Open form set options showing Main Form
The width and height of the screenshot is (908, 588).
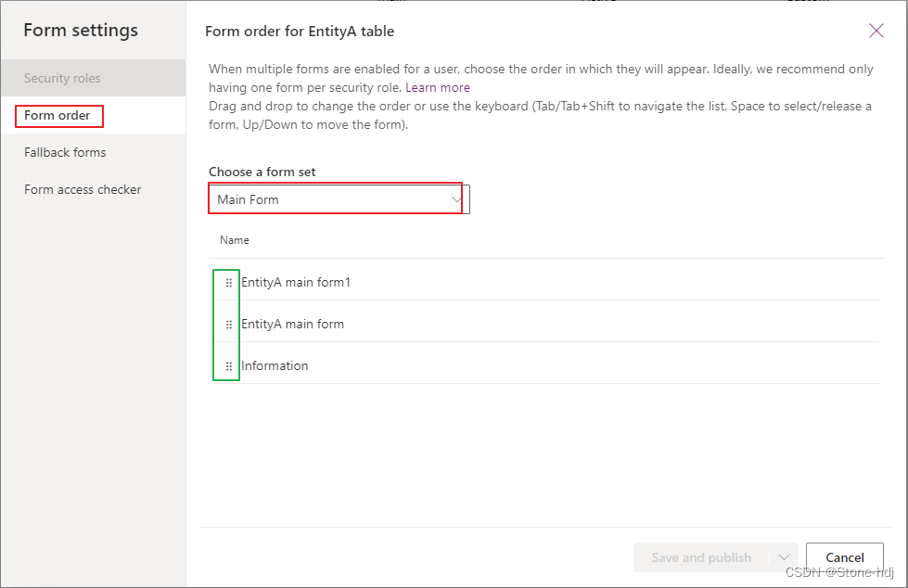(336, 198)
